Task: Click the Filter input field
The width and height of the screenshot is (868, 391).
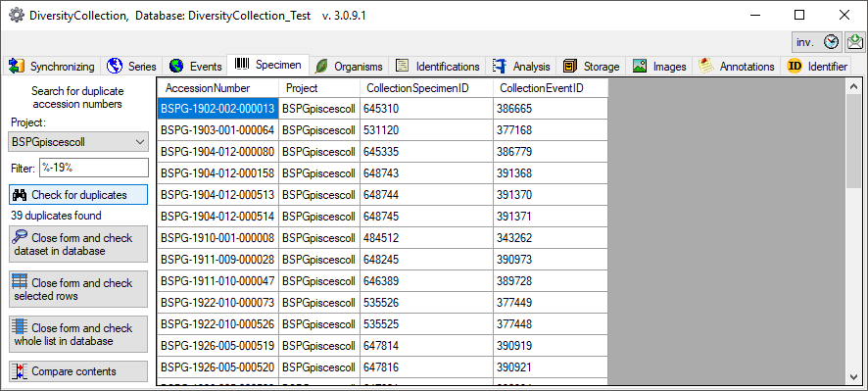Action: (x=93, y=168)
